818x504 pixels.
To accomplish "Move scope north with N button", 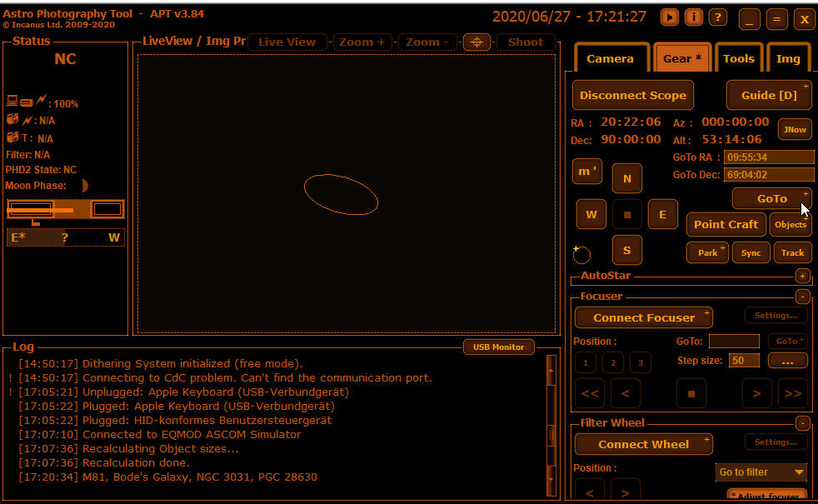I will (626, 178).
